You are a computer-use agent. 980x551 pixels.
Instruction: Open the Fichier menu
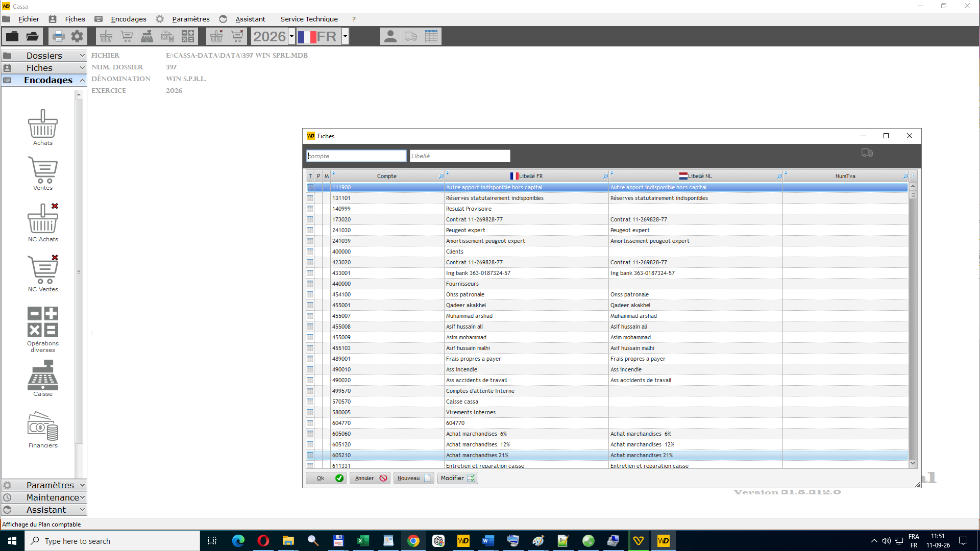29,19
